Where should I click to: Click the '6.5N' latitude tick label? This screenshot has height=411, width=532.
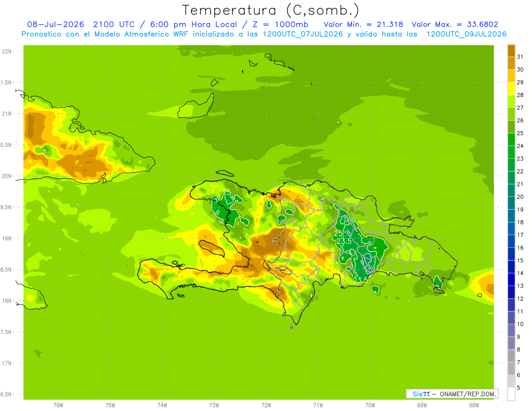click(x=6, y=394)
